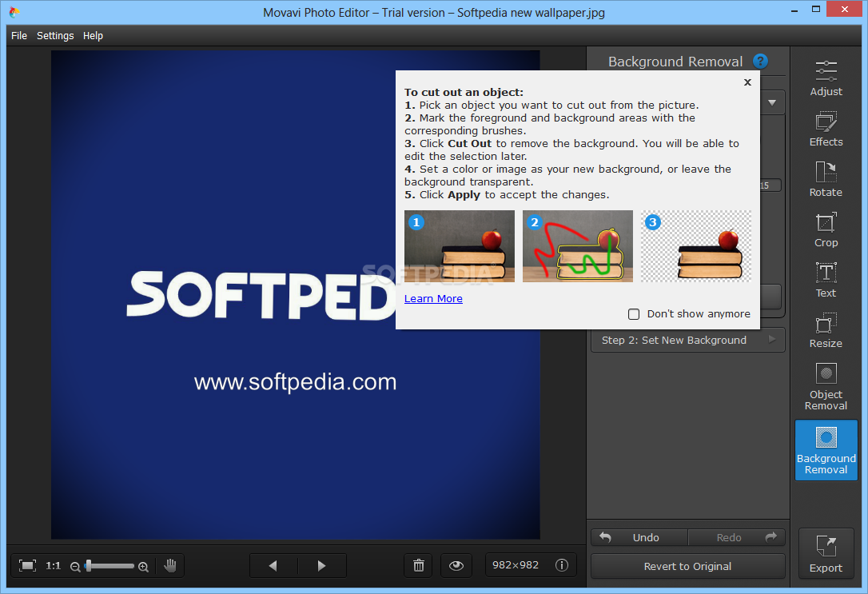Viewport: 868px width, 594px height.
Task: Click the Learn More link
Action: click(433, 298)
